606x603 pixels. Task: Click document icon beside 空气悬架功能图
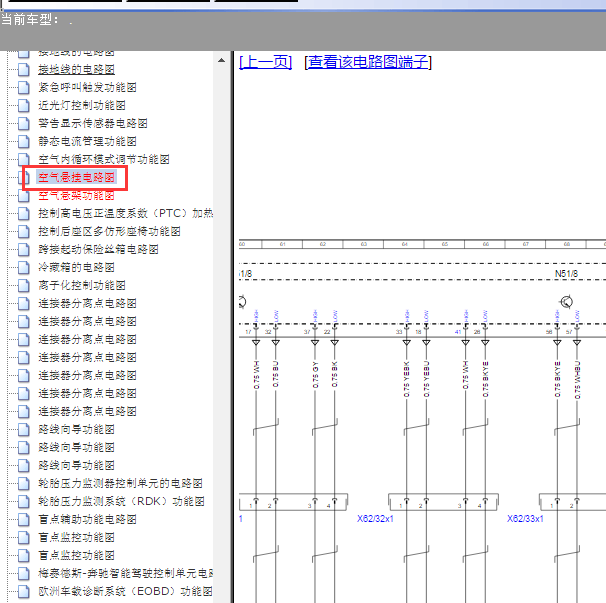click(24, 196)
